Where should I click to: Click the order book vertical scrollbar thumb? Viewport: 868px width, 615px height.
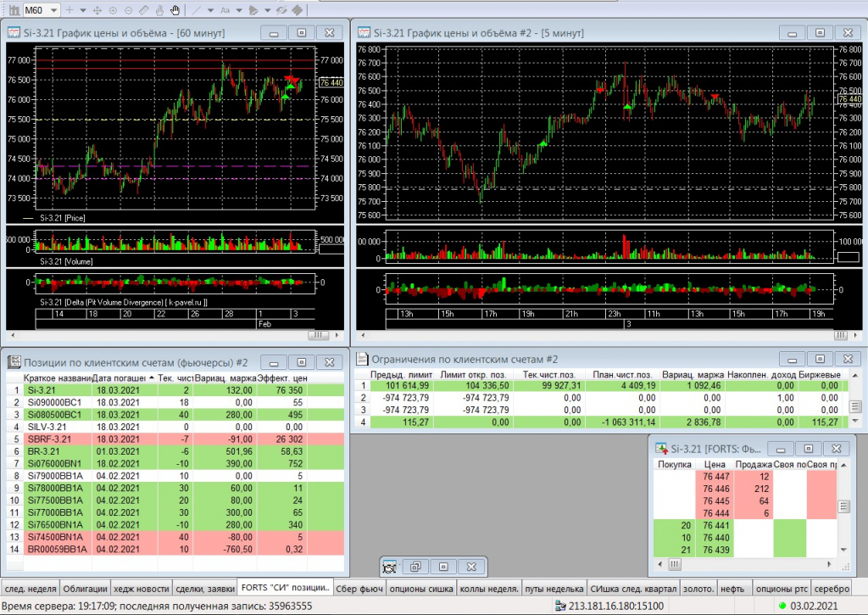click(843, 506)
